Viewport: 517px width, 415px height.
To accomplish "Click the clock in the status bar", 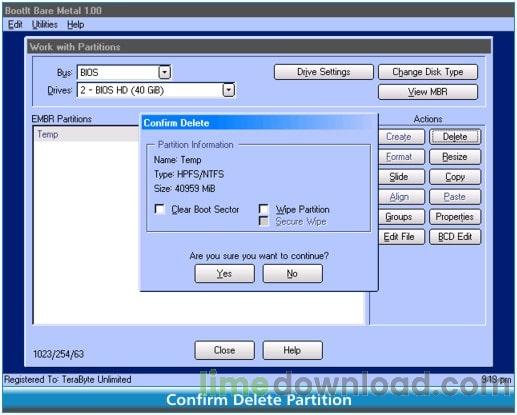I will 496,379.
